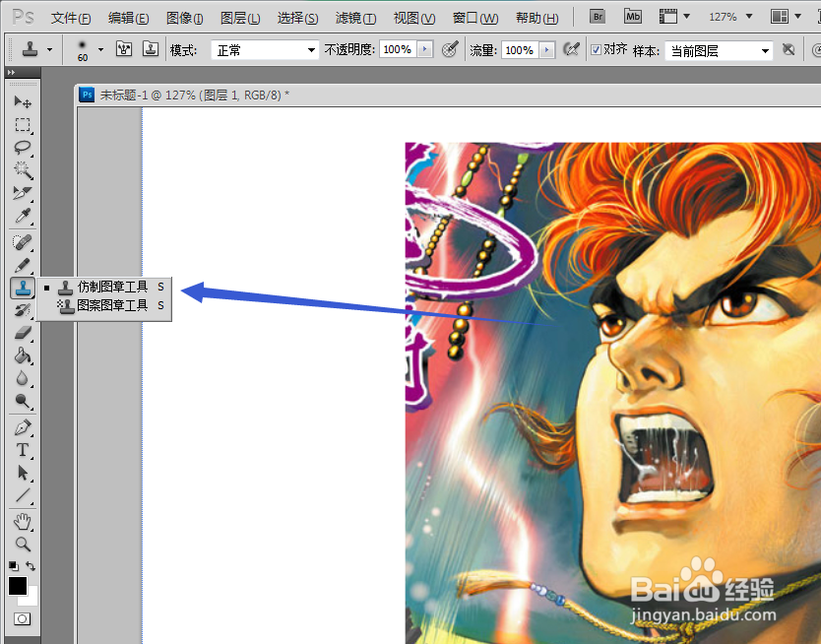Open the 滤镜 menu
The width and height of the screenshot is (821, 644).
[355, 19]
